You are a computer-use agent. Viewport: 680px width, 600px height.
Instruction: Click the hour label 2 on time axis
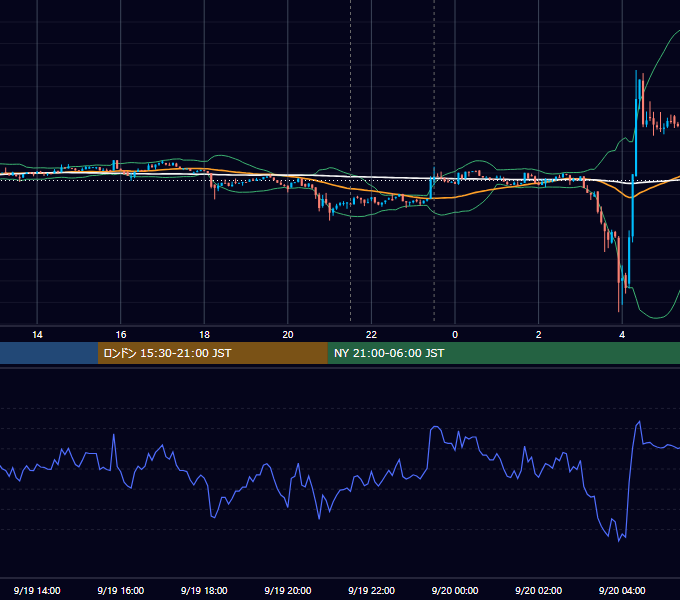point(539,335)
